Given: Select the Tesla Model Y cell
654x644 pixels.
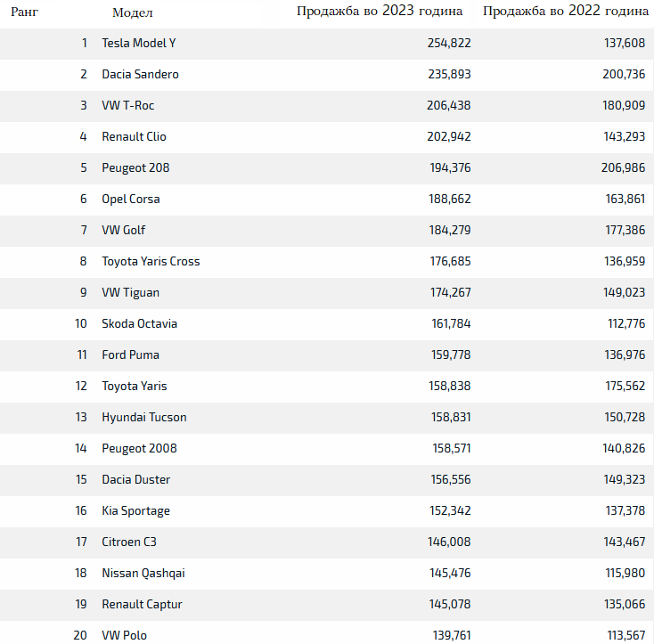Looking at the screenshot, I should [x=139, y=44].
